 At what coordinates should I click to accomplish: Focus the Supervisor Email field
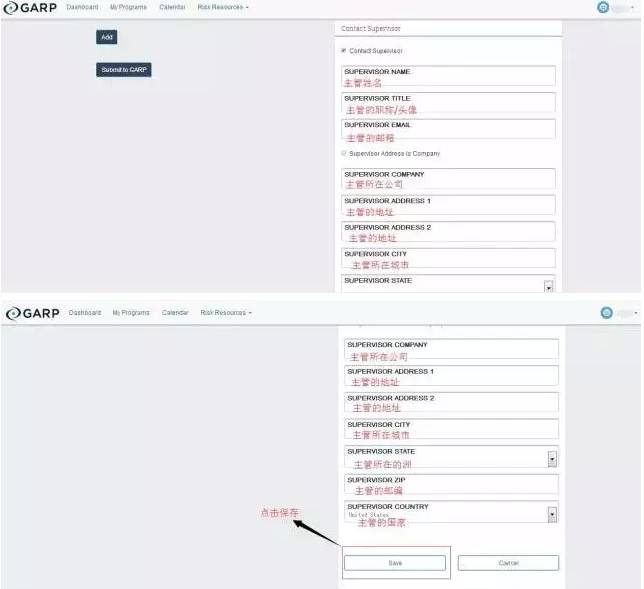click(x=448, y=130)
